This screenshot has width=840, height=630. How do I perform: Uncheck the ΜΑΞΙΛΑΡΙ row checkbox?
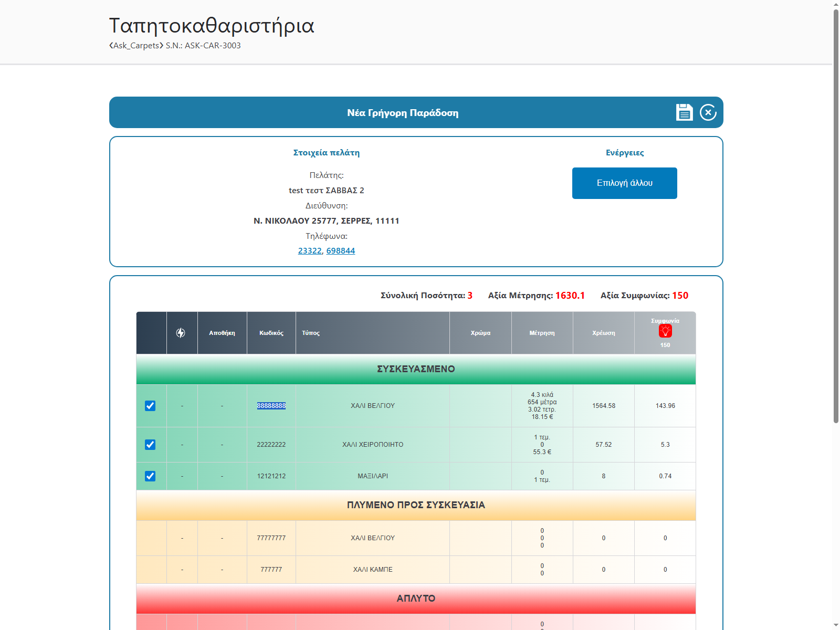150,476
